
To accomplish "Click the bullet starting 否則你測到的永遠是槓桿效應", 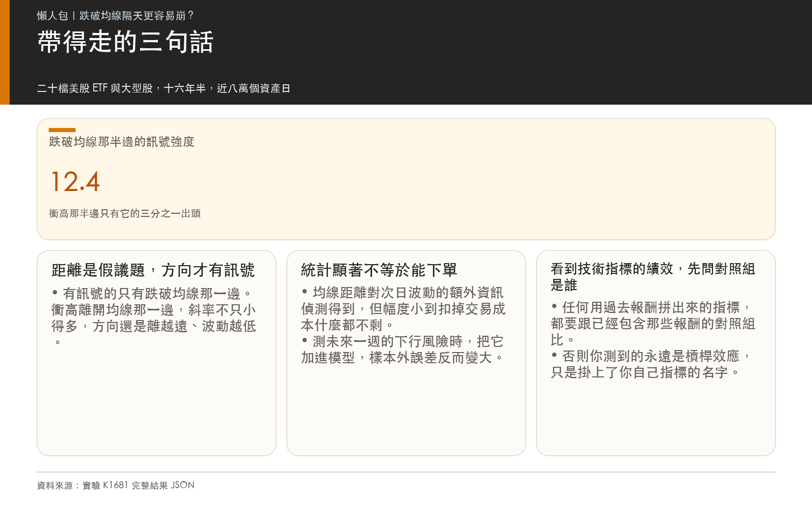I will tap(651, 364).
